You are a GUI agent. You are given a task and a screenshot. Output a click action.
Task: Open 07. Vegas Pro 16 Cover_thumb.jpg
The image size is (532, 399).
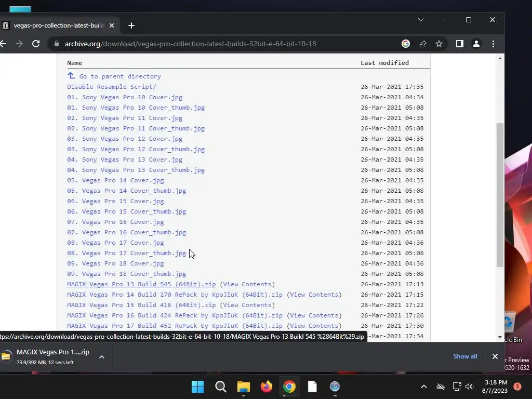tap(127, 232)
